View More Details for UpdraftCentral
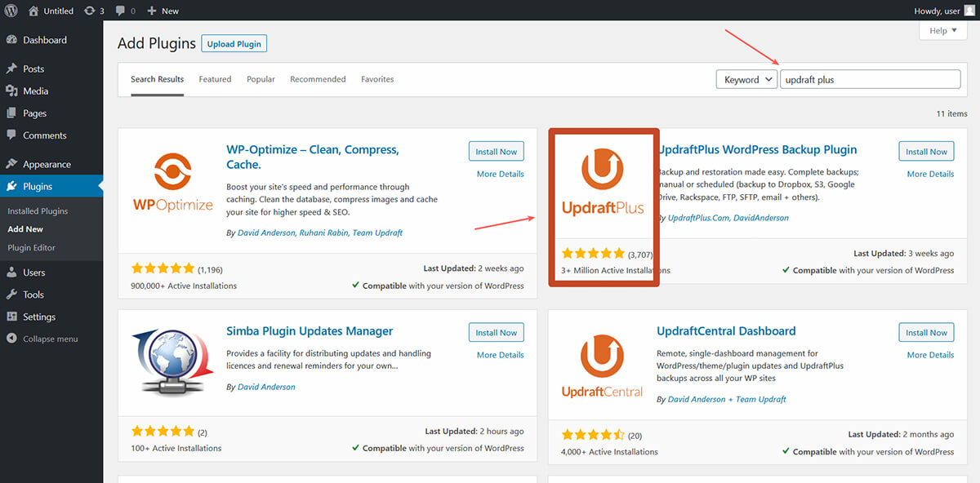The image size is (980, 483). pos(931,355)
